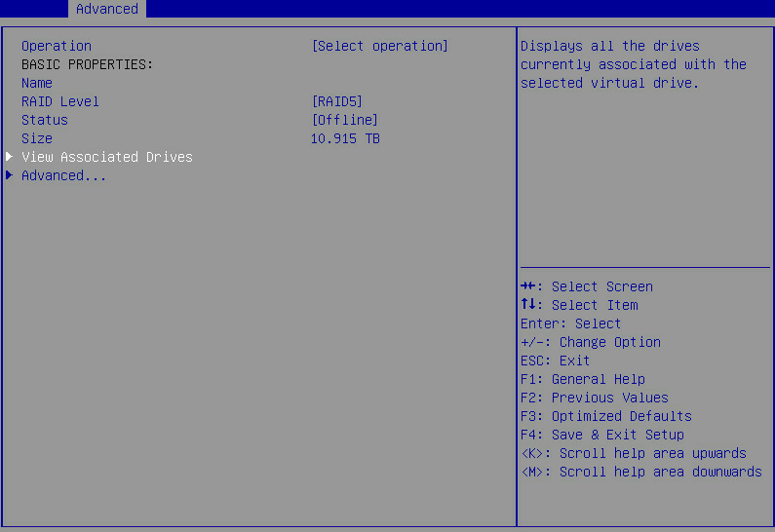Click the <M> scroll help downwards hint
The width and height of the screenshot is (775, 532).
coord(641,472)
